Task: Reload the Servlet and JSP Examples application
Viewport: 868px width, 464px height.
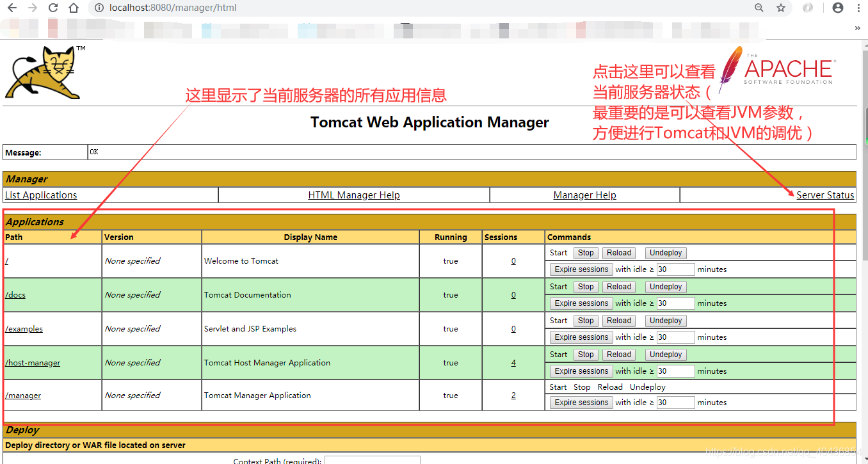Action: (619, 321)
